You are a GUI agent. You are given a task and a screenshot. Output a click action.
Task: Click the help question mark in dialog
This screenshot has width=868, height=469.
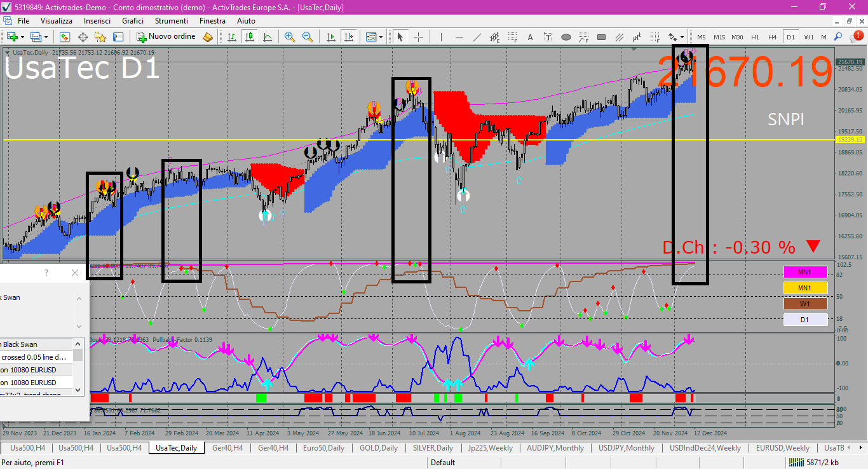46,273
